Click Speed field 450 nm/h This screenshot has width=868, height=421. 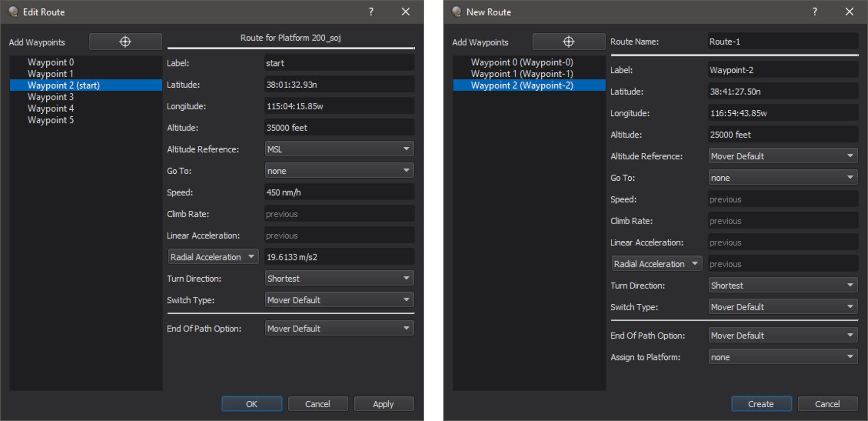(340, 193)
